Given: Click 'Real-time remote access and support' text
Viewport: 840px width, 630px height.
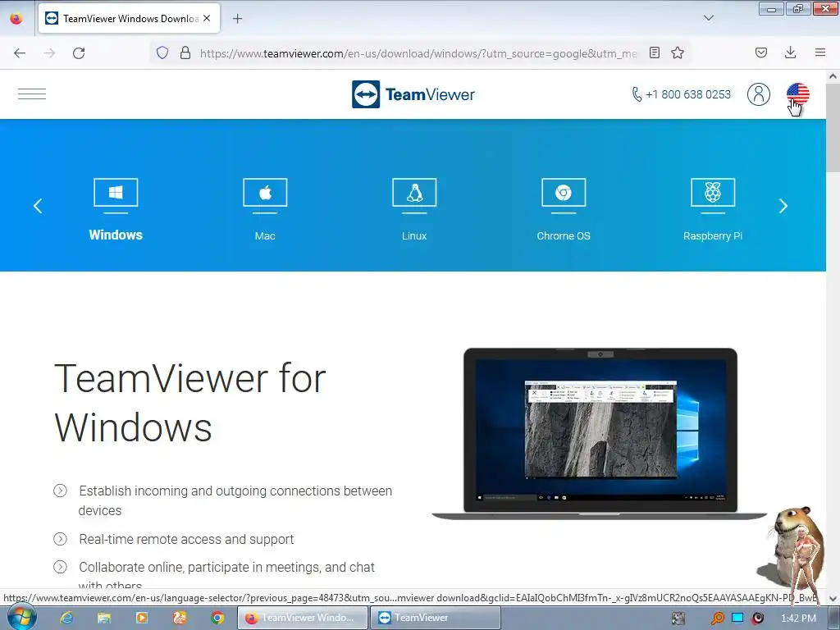Looking at the screenshot, I should (x=186, y=539).
